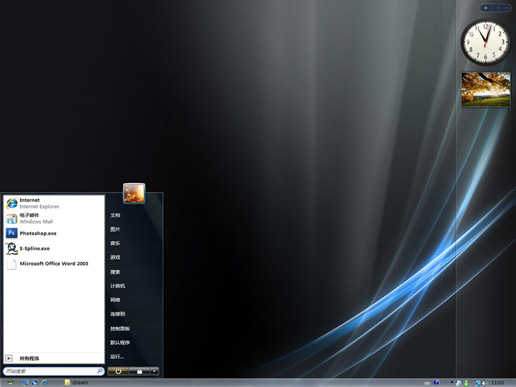Open 音乐 (Music) in Start menu
The image size is (516, 387).
click(115, 243)
